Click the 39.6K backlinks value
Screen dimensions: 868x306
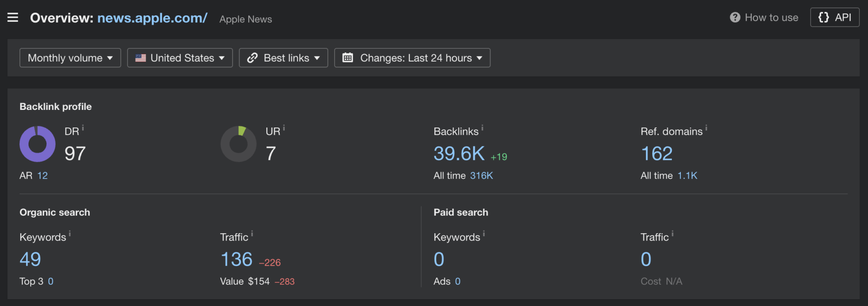(459, 154)
